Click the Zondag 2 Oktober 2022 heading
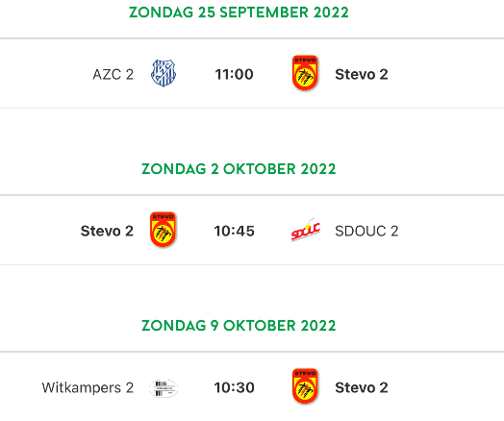 tap(239, 169)
